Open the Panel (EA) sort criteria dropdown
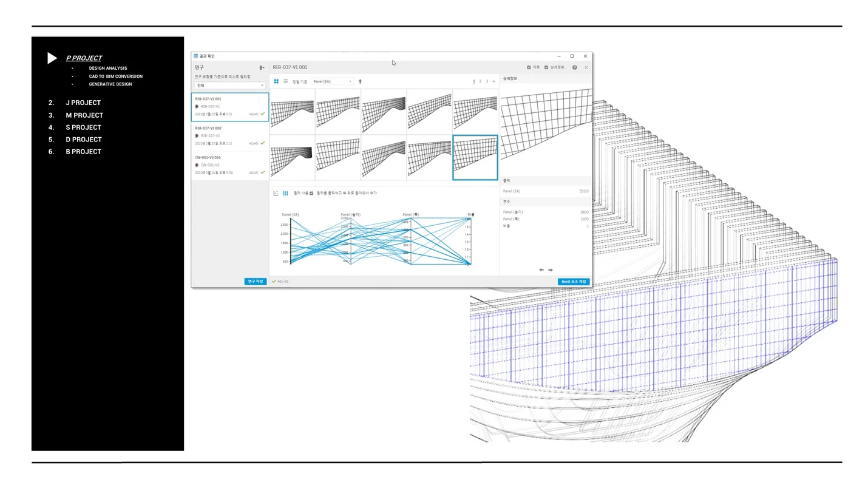The width and height of the screenshot is (868, 488). 332,81
